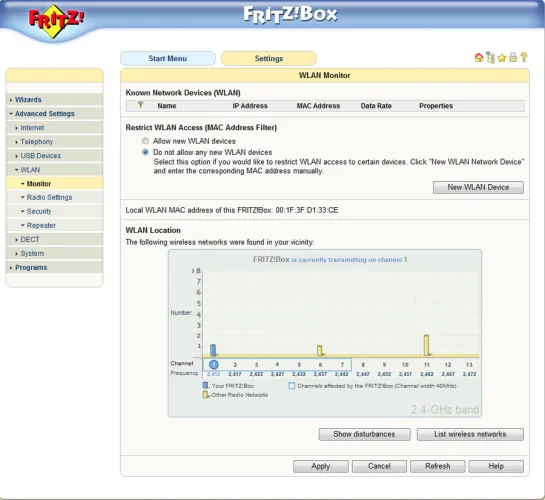This screenshot has width=545, height=500.
Task: Click the Apply button
Action: point(320,466)
